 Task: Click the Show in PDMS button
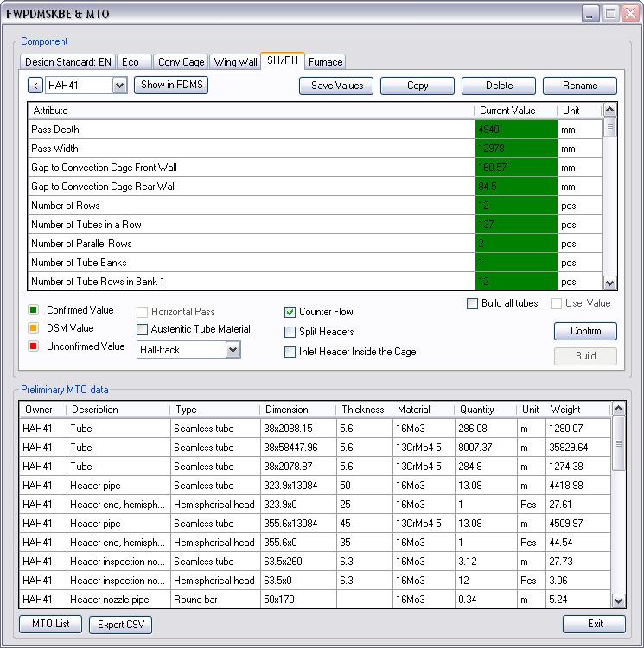coord(171,85)
